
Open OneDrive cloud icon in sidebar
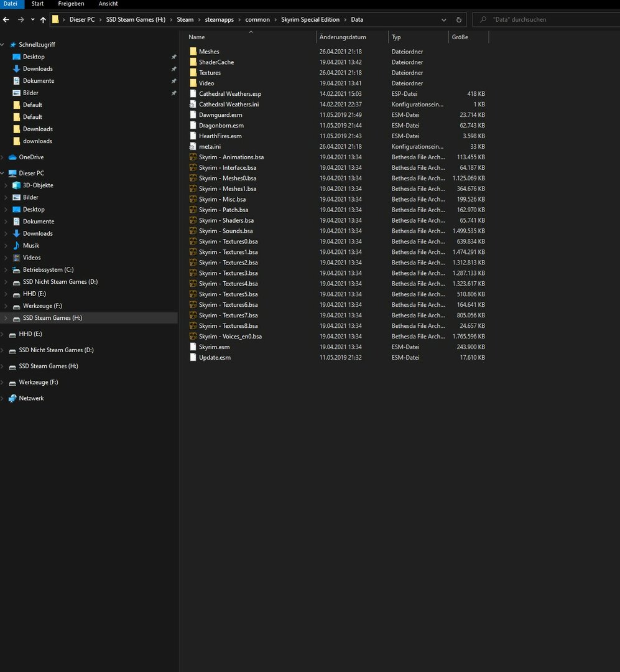tap(13, 157)
